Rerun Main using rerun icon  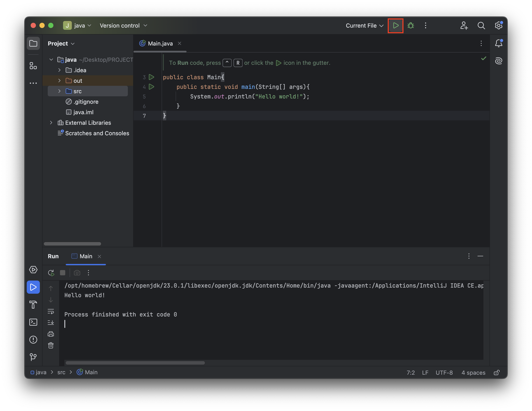point(51,273)
